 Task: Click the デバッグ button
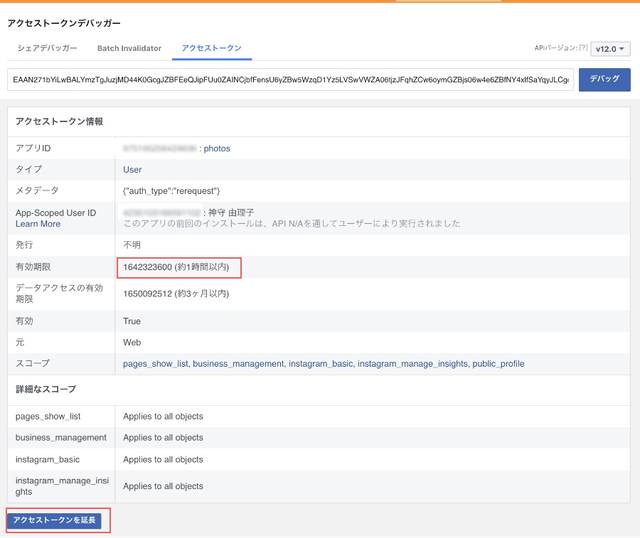click(604, 80)
